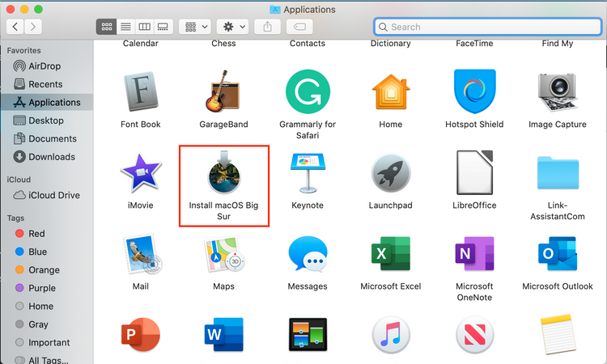Click the Share toolbar button

(268, 27)
